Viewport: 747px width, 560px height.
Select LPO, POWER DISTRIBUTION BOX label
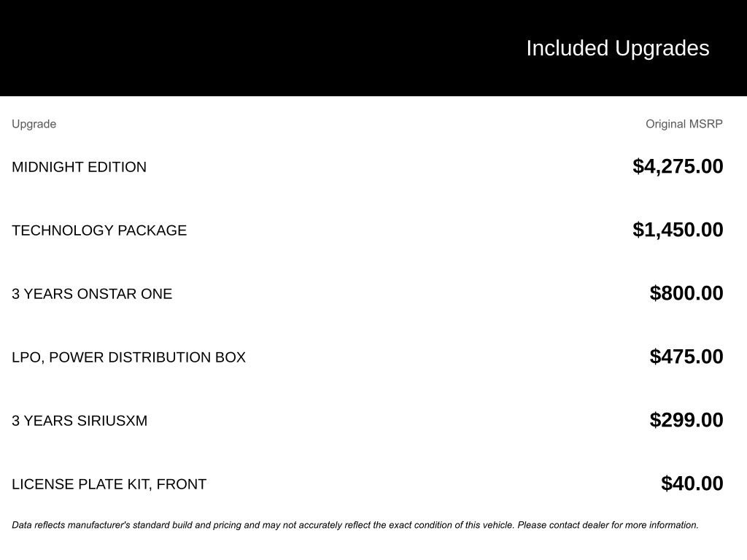128,357
